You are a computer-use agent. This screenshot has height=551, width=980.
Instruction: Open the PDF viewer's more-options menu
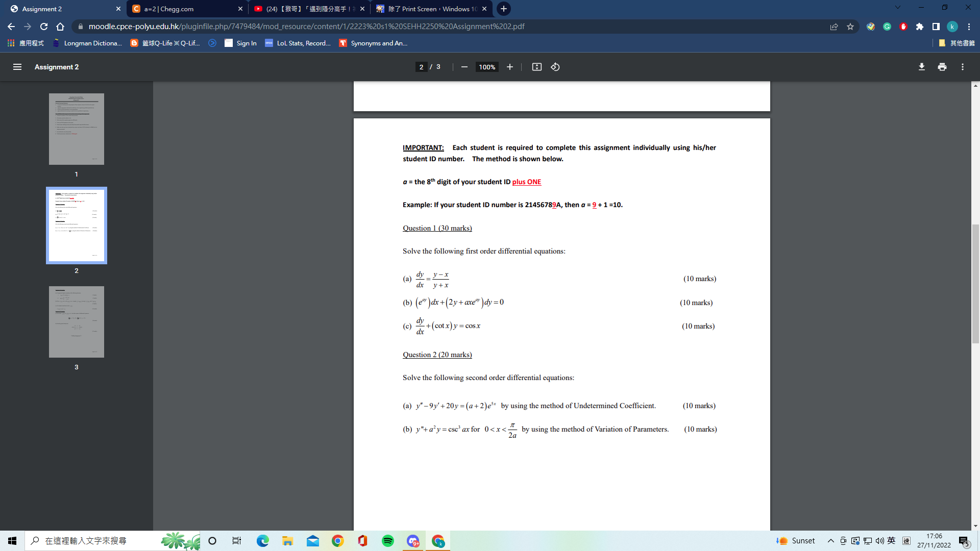click(962, 67)
